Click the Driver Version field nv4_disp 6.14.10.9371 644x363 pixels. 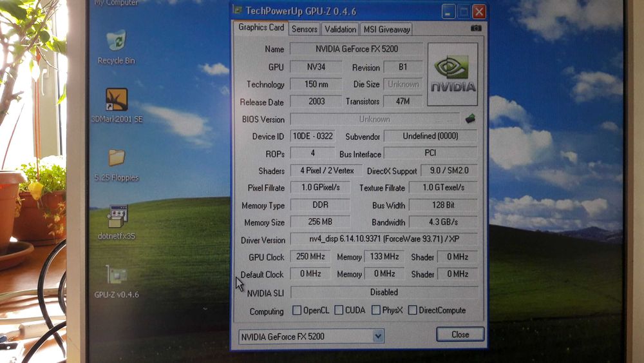tap(384, 239)
